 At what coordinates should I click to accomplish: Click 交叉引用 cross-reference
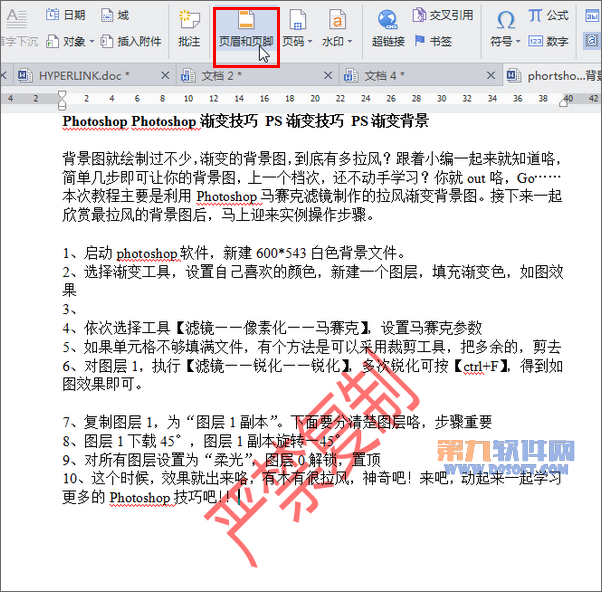443,15
